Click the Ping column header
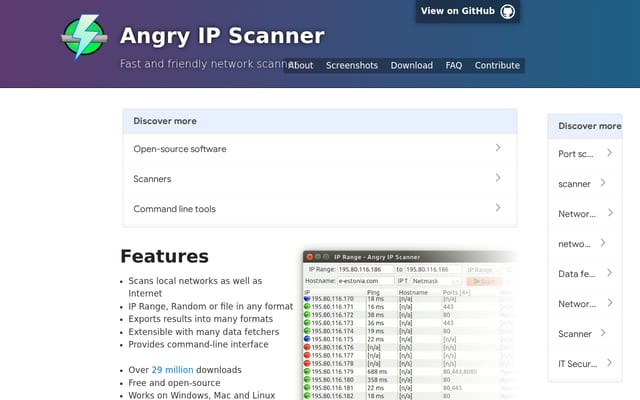The image size is (640, 400). pyautogui.click(x=373, y=292)
